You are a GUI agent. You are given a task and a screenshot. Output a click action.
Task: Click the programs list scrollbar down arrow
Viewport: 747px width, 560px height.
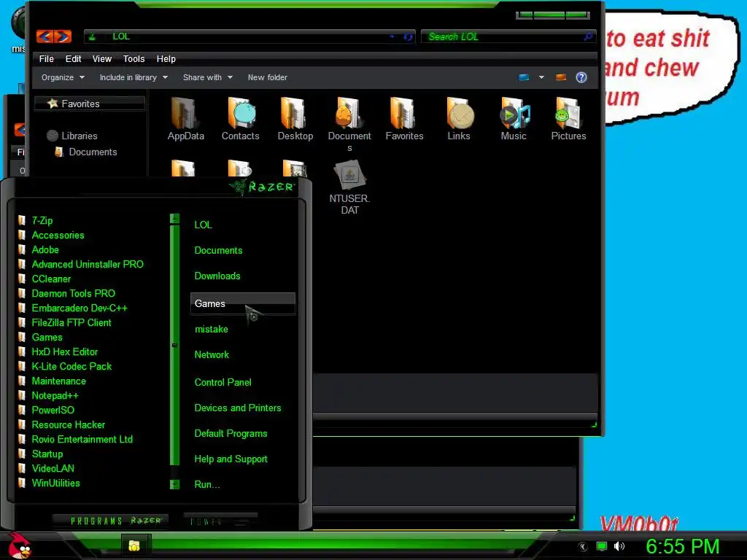(175, 484)
